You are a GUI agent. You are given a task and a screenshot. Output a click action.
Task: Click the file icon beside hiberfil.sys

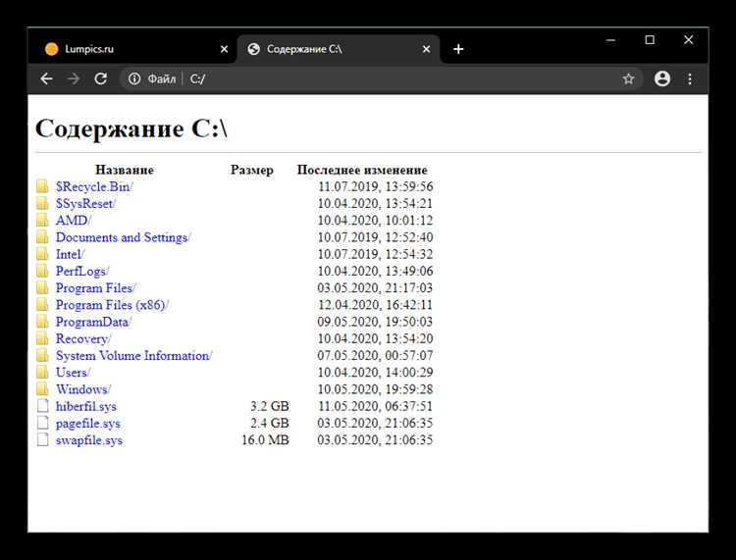[x=42, y=406]
